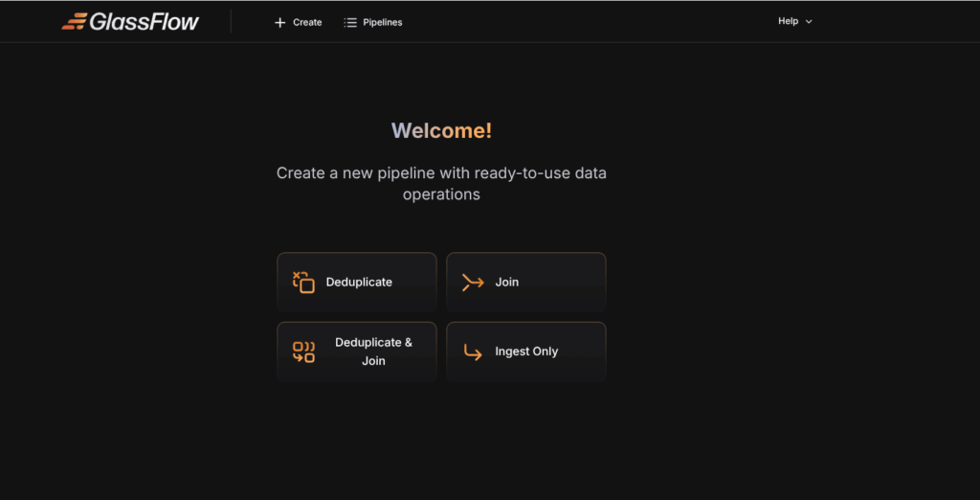Click the GlassFlow striped logo icon
Viewport: 980px width, 500px height.
pos(75,21)
